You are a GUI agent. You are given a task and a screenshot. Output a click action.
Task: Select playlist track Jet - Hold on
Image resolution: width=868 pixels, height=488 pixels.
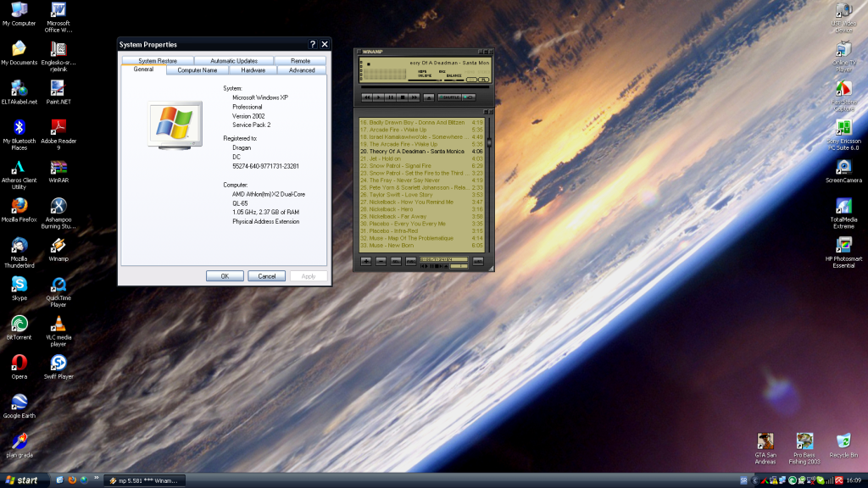tap(422, 158)
